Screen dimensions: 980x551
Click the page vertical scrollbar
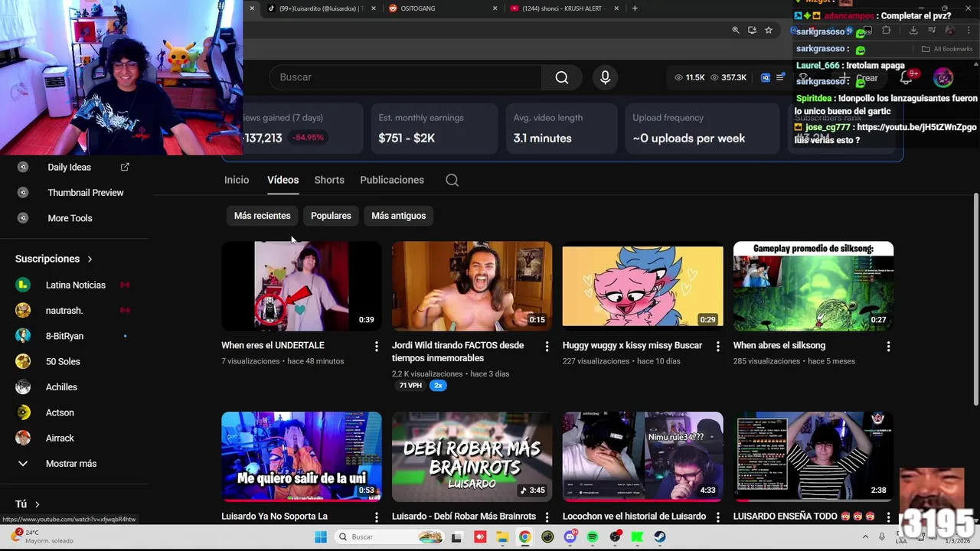(975, 298)
